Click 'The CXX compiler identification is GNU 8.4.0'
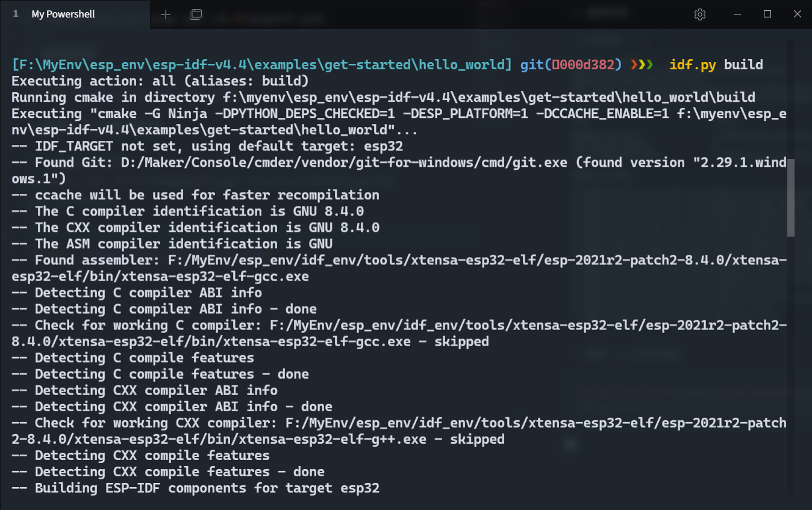Viewport: 812px width, 510px height. (195, 227)
